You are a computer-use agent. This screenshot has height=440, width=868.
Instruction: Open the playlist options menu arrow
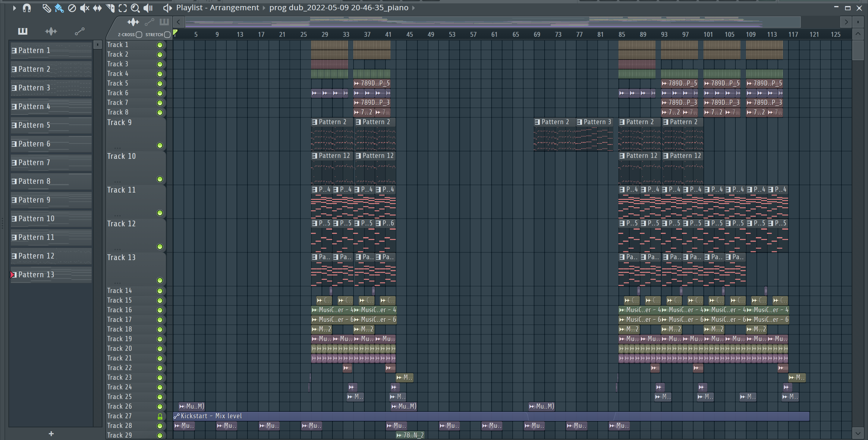[14, 8]
